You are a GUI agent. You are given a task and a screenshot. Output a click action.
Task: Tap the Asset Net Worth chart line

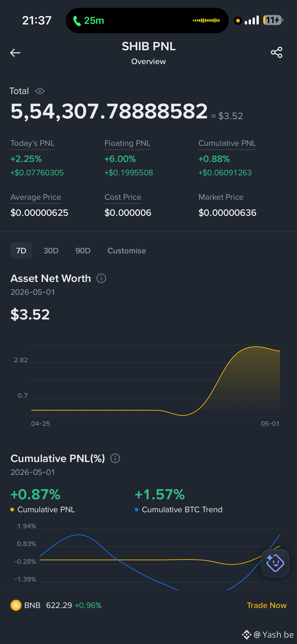click(x=156, y=380)
